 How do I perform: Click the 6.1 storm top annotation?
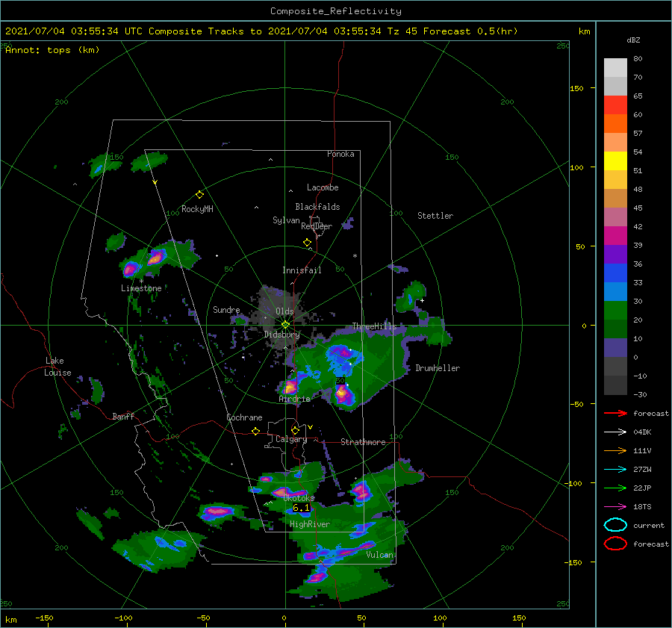pyautogui.click(x=301, y=508)
